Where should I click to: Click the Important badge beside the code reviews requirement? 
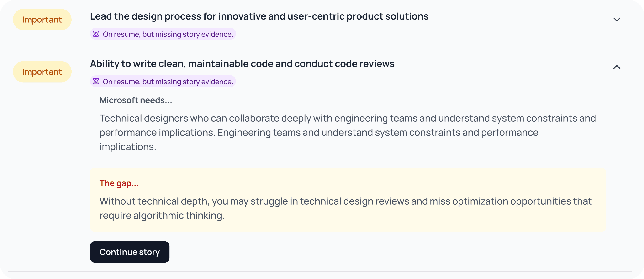[x=42, y=72]
